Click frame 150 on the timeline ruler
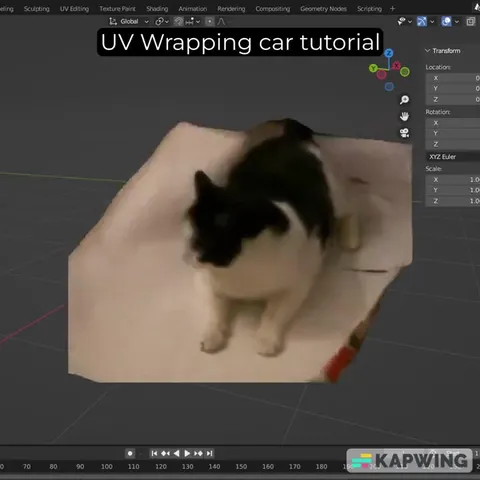Screen dimensions: 480x480 point(241,466)
